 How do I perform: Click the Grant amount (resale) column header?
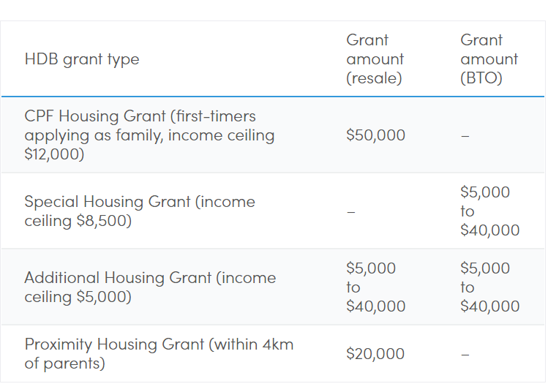pyautogui.click(x=375, y=59)
